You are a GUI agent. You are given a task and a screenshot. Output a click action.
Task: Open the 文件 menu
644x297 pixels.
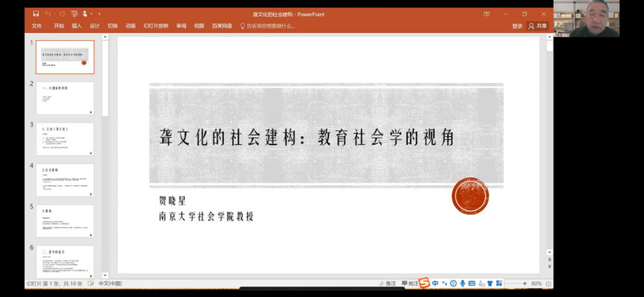[36, 26]
